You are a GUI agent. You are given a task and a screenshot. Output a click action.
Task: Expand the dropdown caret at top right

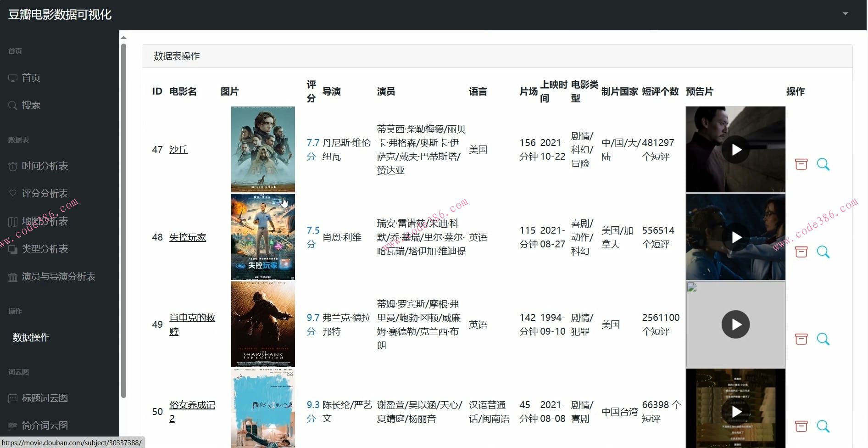coord(846,14)
